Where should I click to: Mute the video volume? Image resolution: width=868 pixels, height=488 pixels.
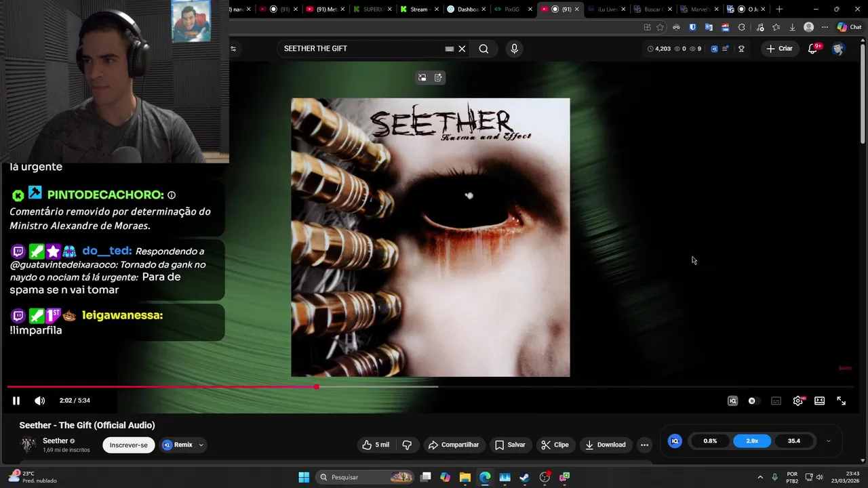(40, 401)
